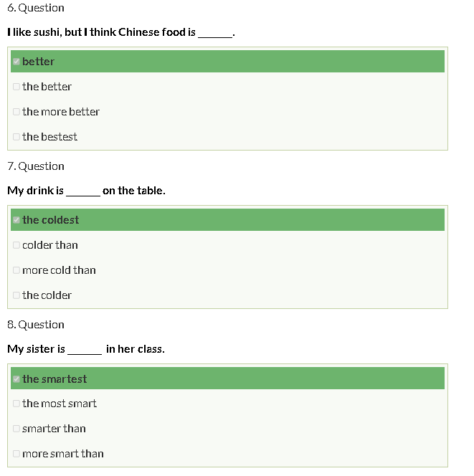Click the '6. Question' heading
474x476 pixels.
[36, 8]
